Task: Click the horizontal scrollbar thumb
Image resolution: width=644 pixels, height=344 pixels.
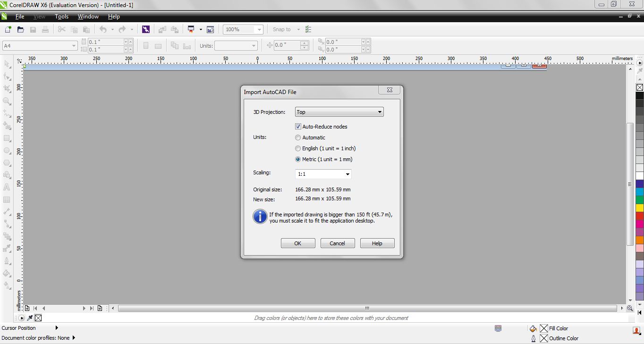Action: click(367, 308)
